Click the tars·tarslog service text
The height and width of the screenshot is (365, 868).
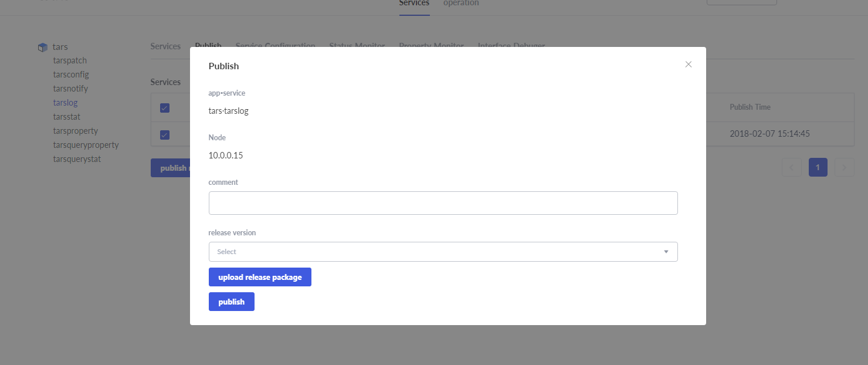(x=229, y=111)
